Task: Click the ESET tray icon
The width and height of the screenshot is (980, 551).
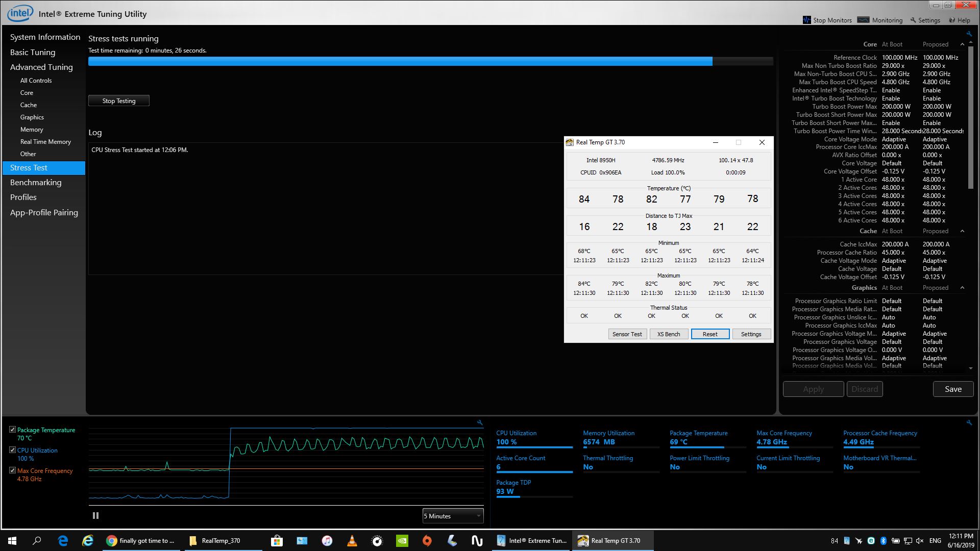Action: pos(871,541)
